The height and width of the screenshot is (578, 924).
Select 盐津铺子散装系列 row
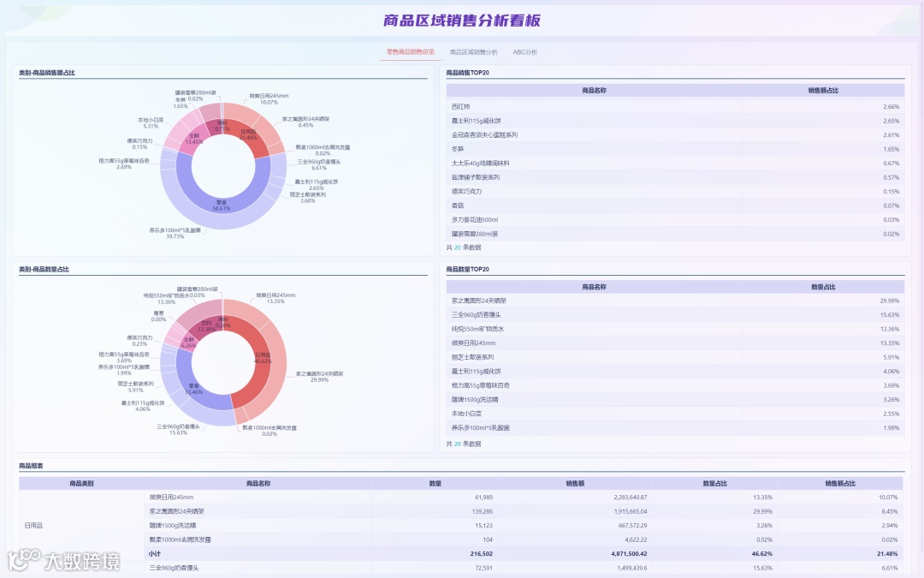pyautogui.click(x=675, y=177)
